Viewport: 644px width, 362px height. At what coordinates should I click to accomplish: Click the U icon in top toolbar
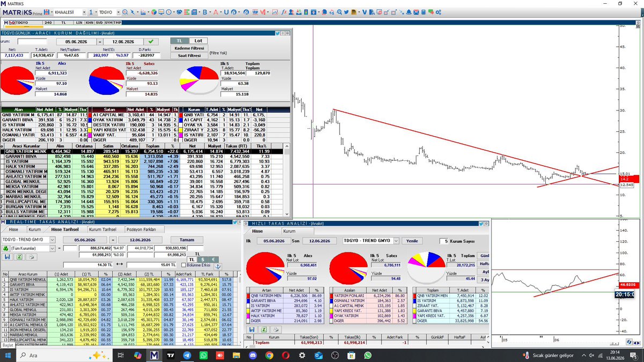click(226, 12)
